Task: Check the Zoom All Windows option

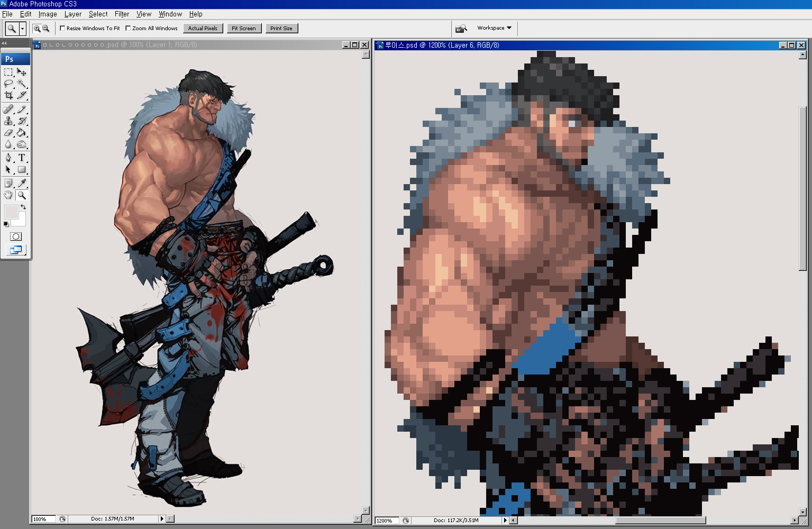Action: pos(128,28)
